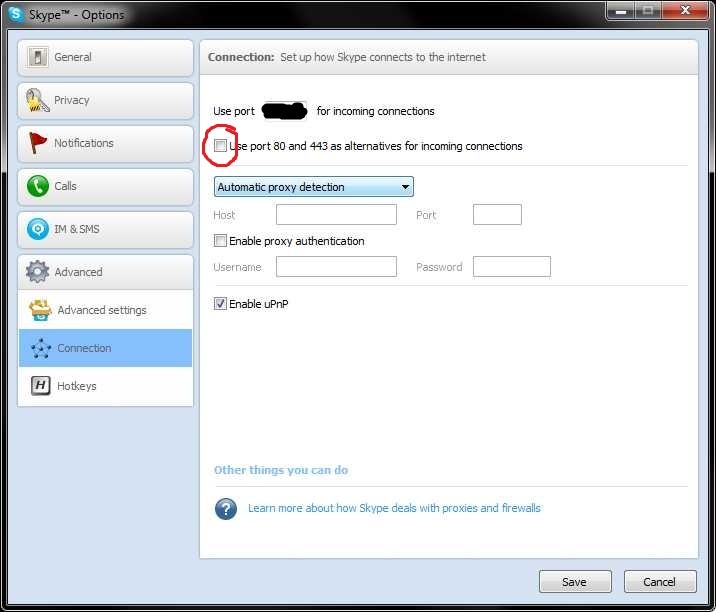Click the Connection network icon
This screenshot has width=716, height=612.
click(x=41, y=348)
